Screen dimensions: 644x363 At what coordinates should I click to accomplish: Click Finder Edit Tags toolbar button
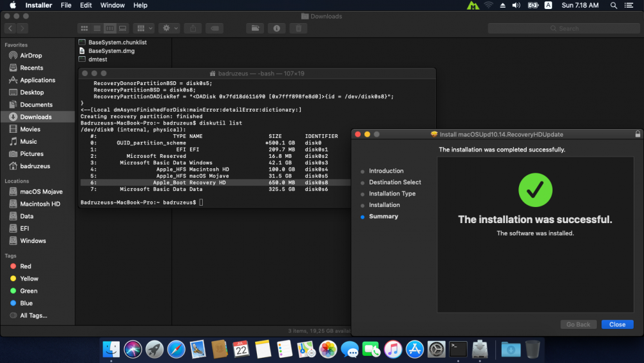[214, 28]
